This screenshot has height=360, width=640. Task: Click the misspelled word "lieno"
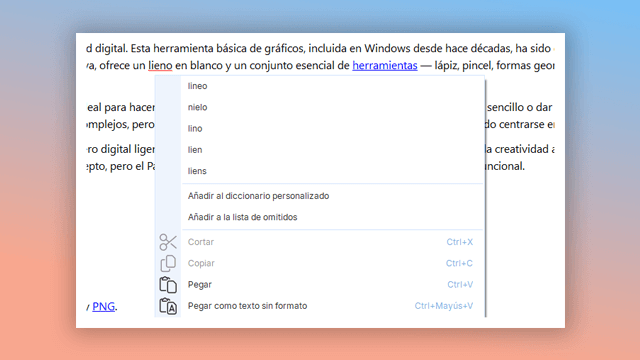coord(160,66)
